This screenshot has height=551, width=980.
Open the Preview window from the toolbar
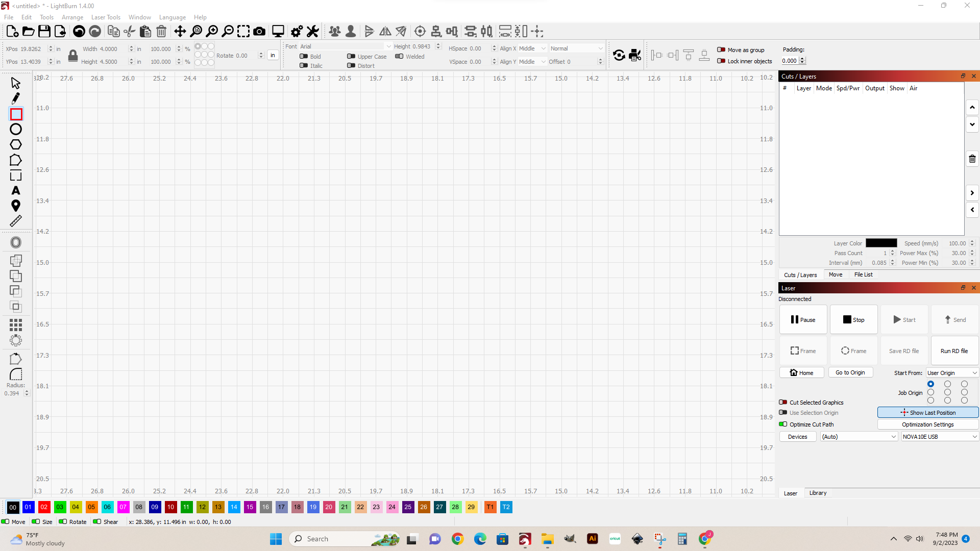(x=278, y=31)
